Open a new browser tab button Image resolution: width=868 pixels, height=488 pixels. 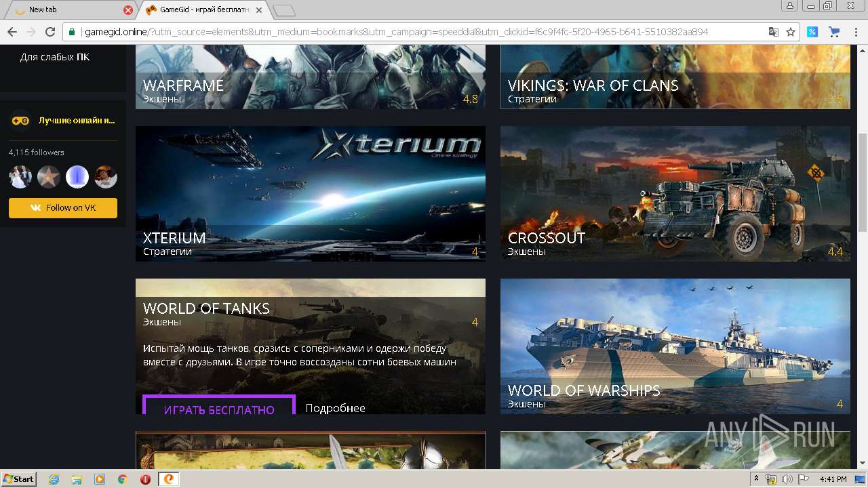pos(284,10)
